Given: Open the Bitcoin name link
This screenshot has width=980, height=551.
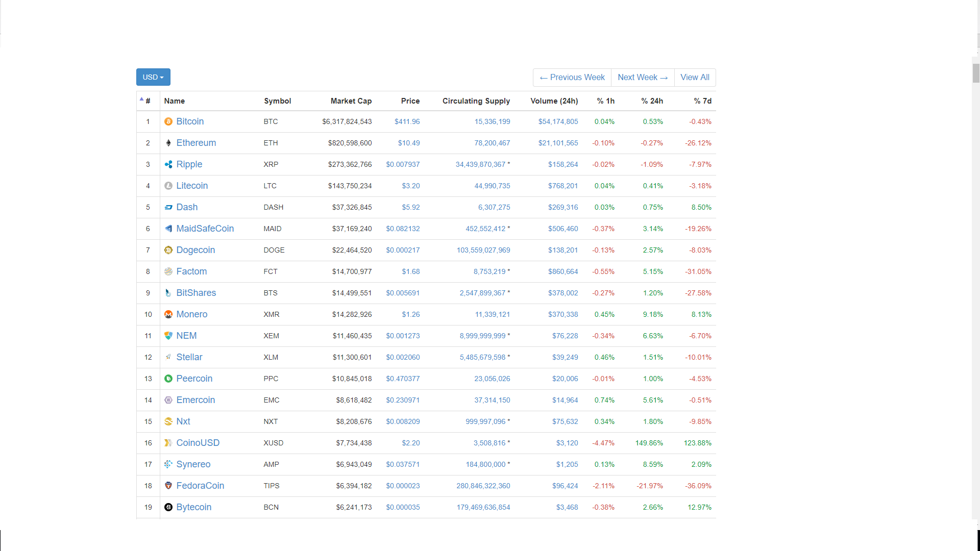Looking at the screenshot, I should point(190,121).
